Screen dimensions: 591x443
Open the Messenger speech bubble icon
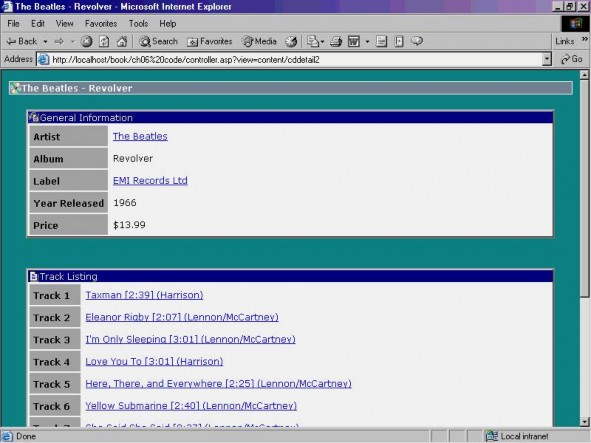tap(417, 41)
